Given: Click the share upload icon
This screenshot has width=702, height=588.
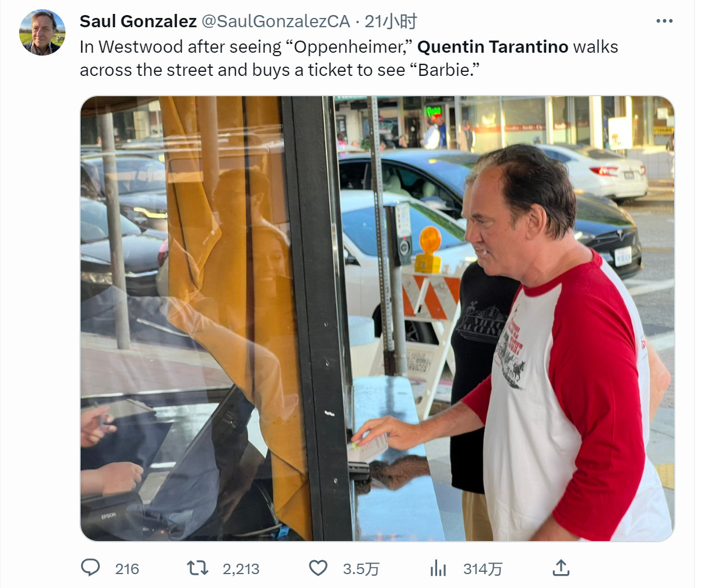Looking at the screenshot, I should pos(561,568).
